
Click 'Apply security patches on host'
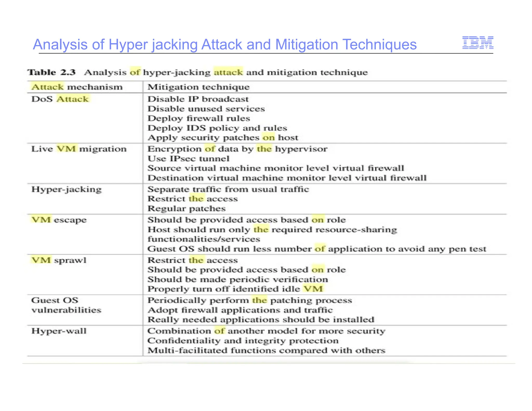click(x=223, y=138)
